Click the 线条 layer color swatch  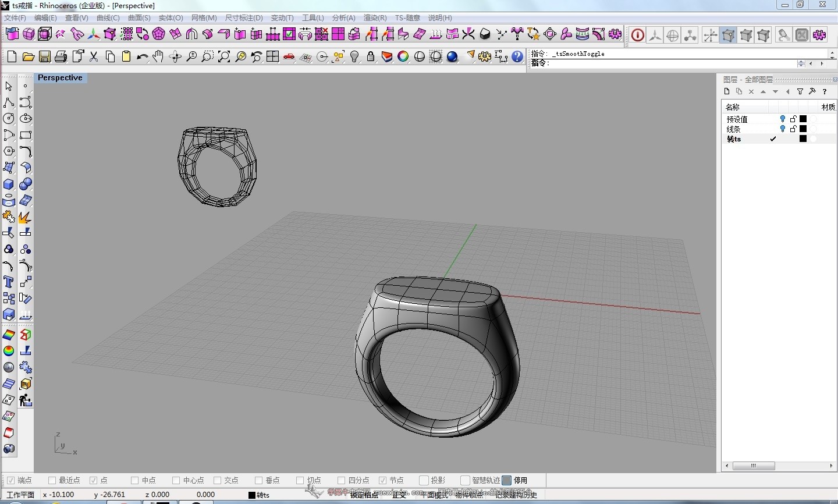tap(803, 129)
